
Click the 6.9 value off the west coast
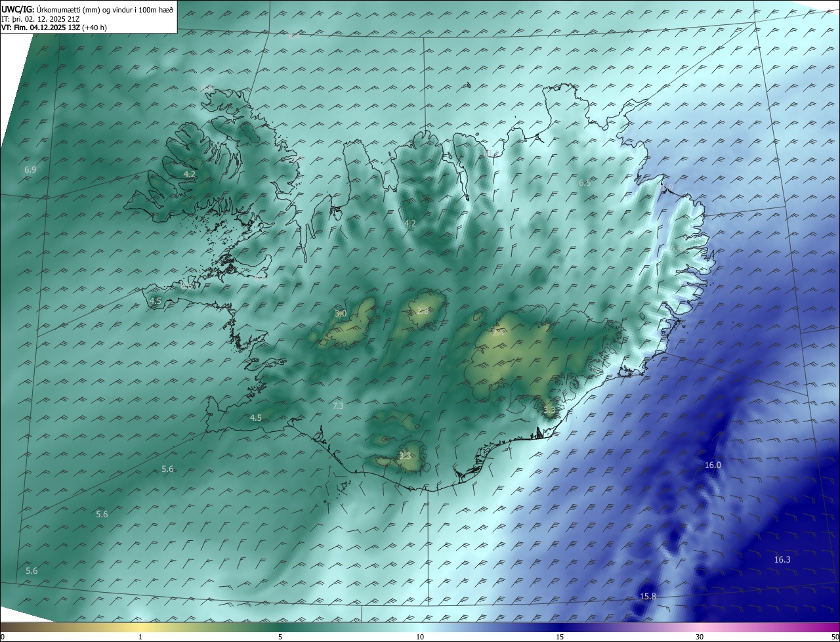[x=30, y=170]
